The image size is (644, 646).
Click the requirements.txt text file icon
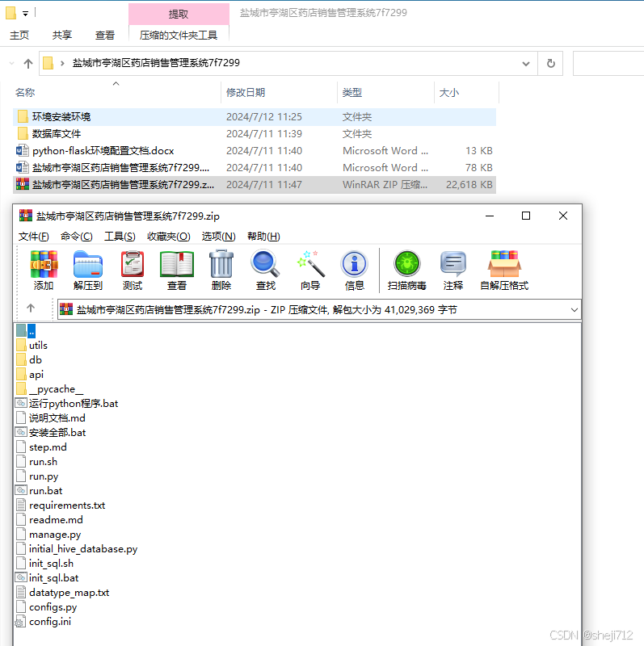pos(22,505)
